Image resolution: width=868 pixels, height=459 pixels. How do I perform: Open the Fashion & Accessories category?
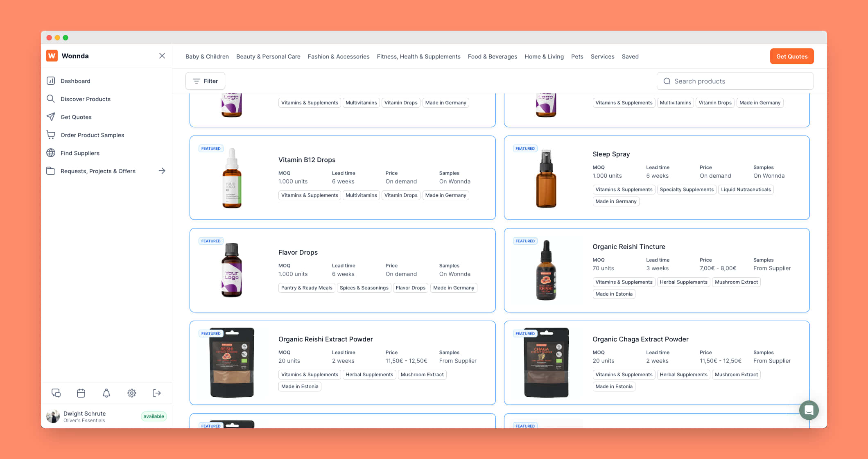tap(339, 57)
